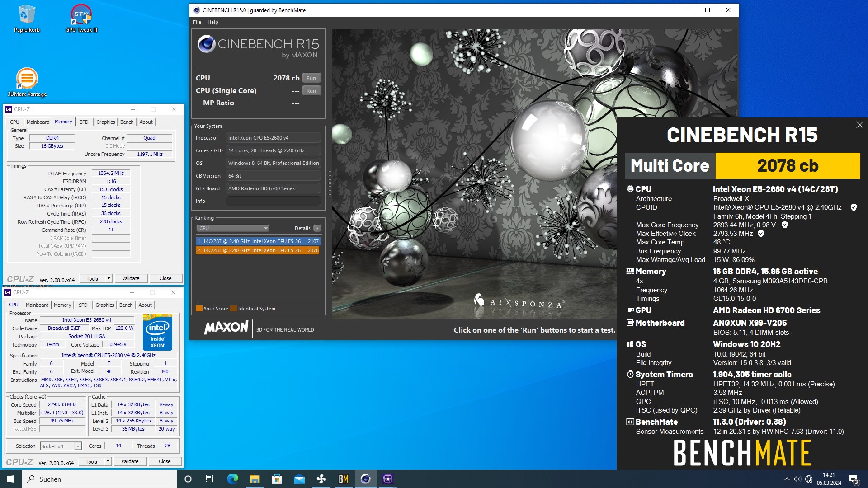Click CPUID verified shield icon in BenchMate
This screenshot has width=868, height=488.
tap(854, 207)
